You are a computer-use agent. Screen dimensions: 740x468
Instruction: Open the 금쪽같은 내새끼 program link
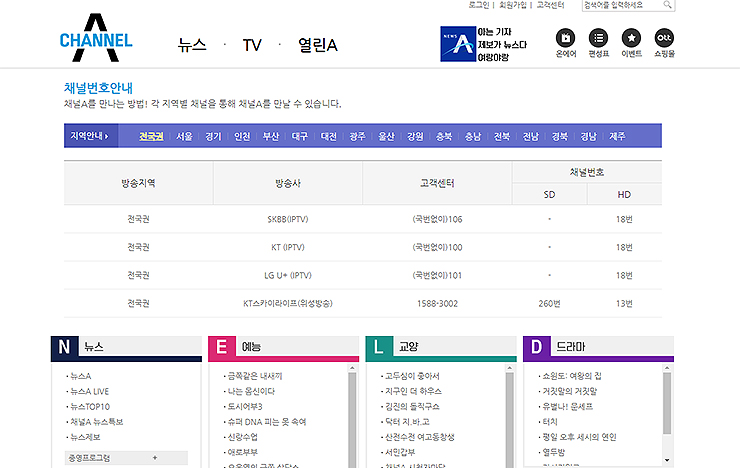pos(255,376)
